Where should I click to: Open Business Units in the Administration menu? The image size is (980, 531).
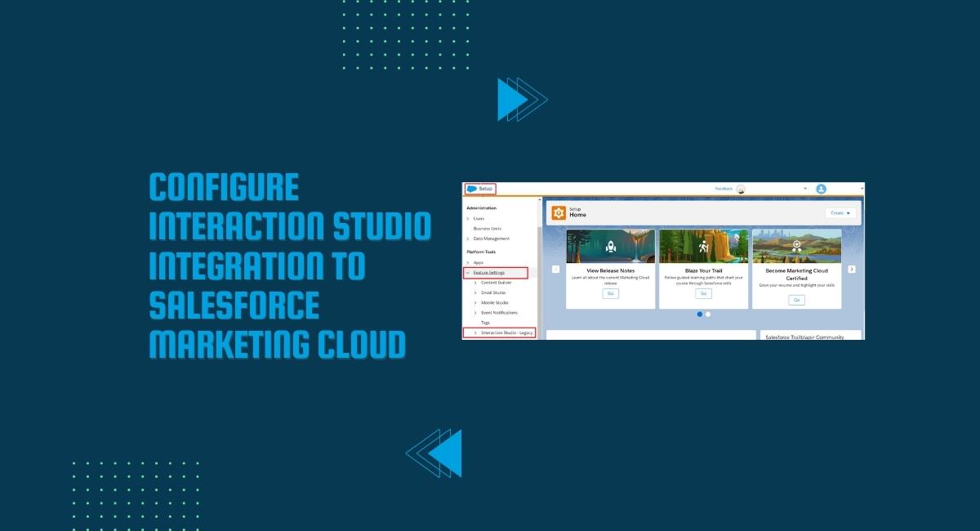tap(488, 229)
